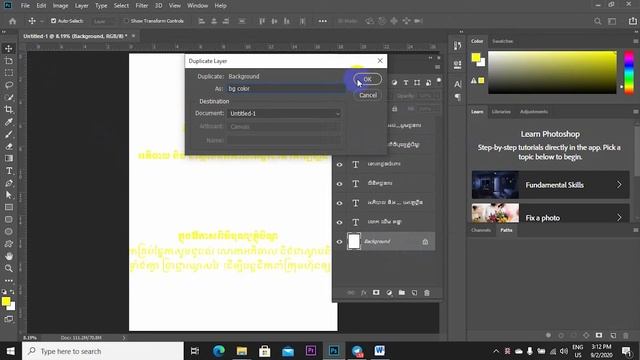Create a new group with folder icon
This screenshot has height=360, width=640.
[x=402, y=293]
